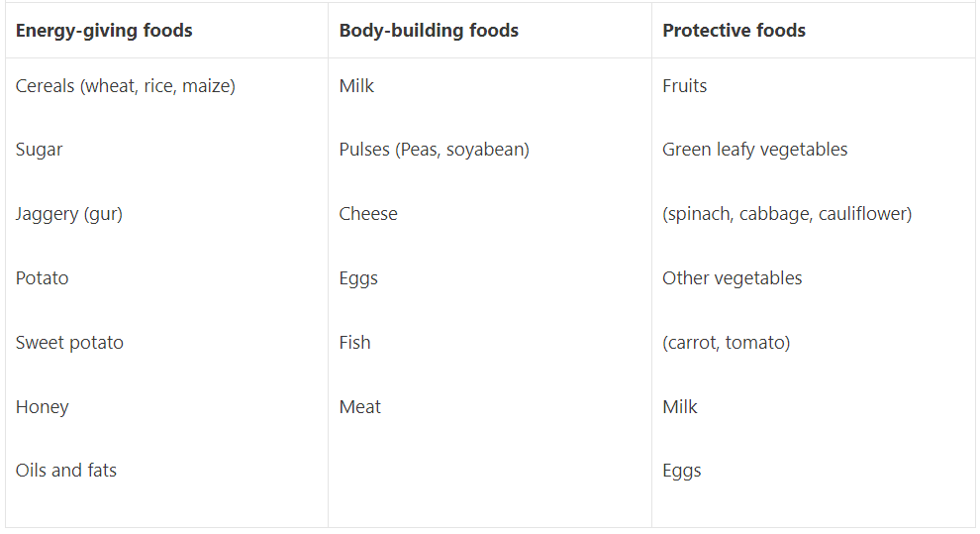
Task: Select the "Pulses (Peas, soyabean)" entry
Action: tap(434, 150)
